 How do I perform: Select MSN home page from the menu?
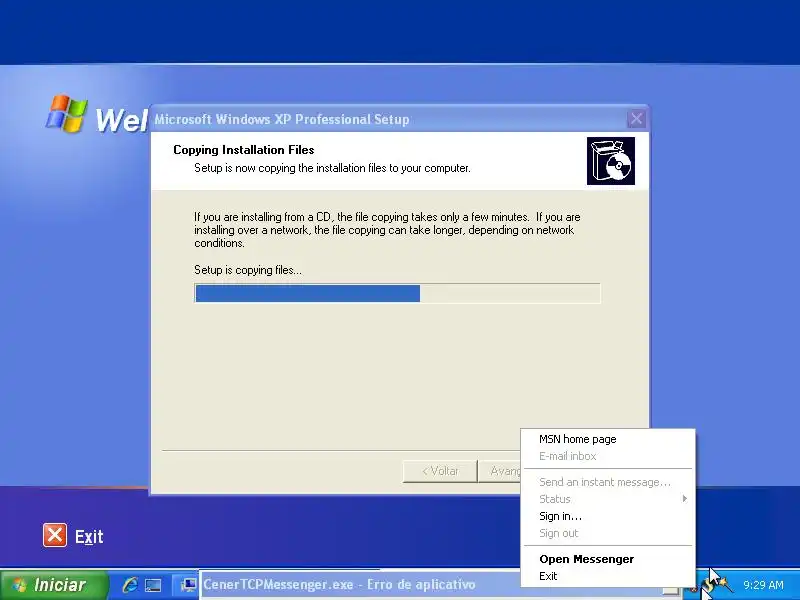(x=607, y=439)
